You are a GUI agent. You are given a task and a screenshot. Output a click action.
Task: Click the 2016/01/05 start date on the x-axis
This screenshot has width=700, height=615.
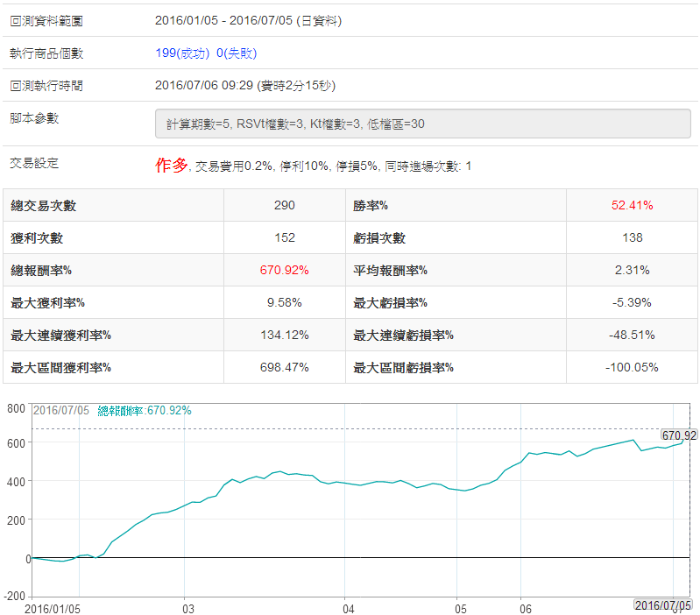(x=53, y=608)
